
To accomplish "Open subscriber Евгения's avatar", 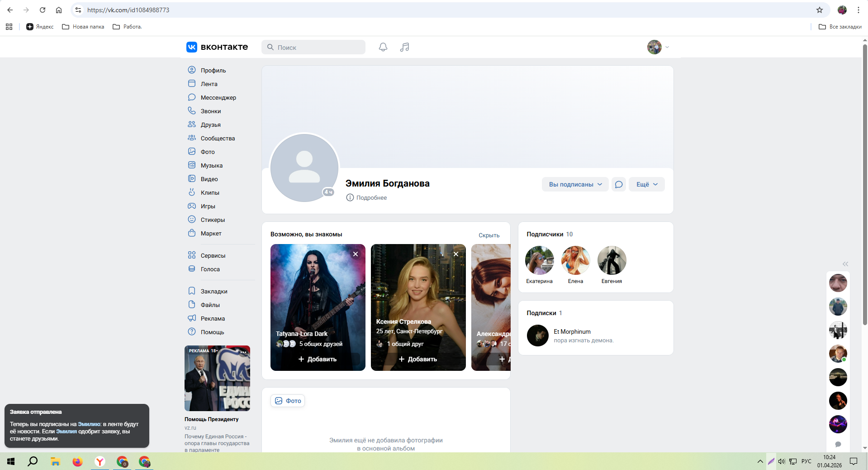I will click(x=612, y=260).
